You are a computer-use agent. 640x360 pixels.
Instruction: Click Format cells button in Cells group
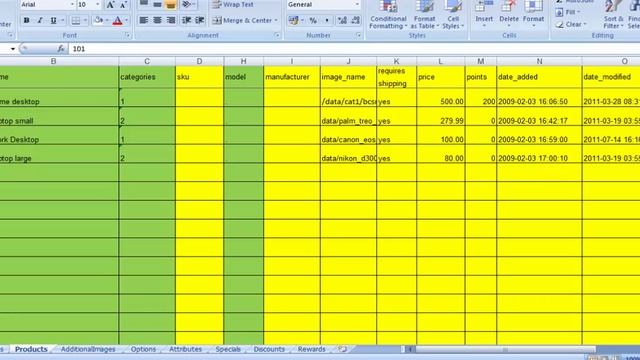click(533, 15)
